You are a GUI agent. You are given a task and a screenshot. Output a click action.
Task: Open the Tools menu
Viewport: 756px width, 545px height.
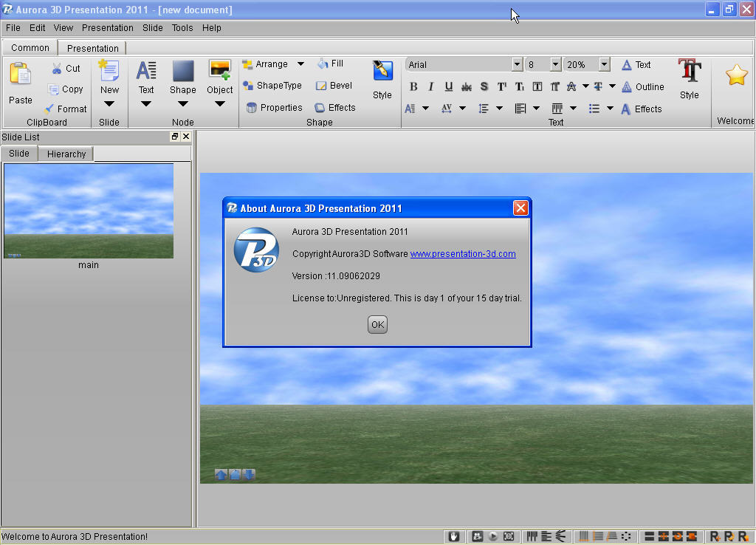182,27
